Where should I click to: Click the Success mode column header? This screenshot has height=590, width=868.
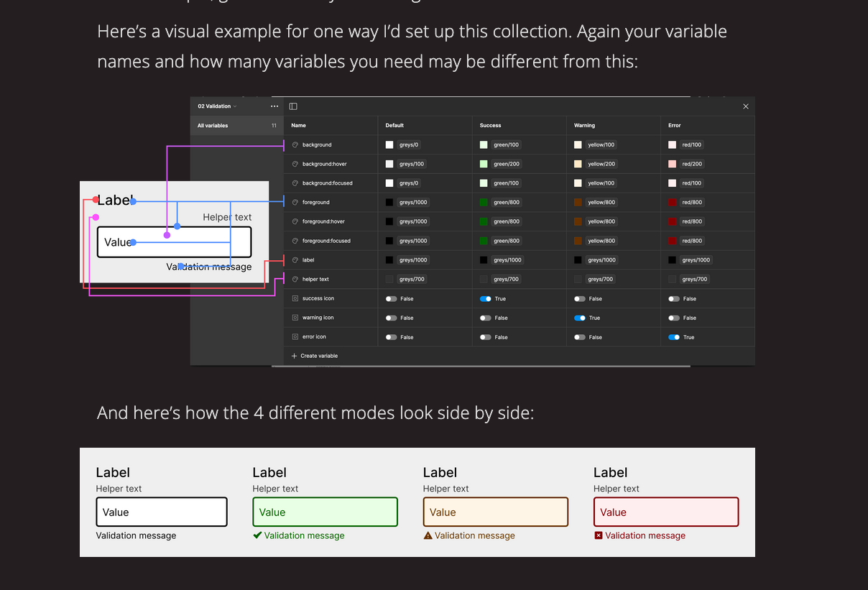(491, 126)
